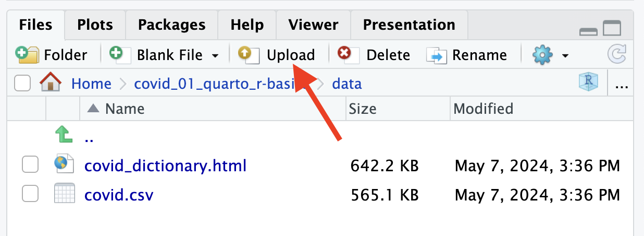The height and width of the screenshot is (236, 644).
Task: Click the New Folder icon
Action: (x=27, y=55)
